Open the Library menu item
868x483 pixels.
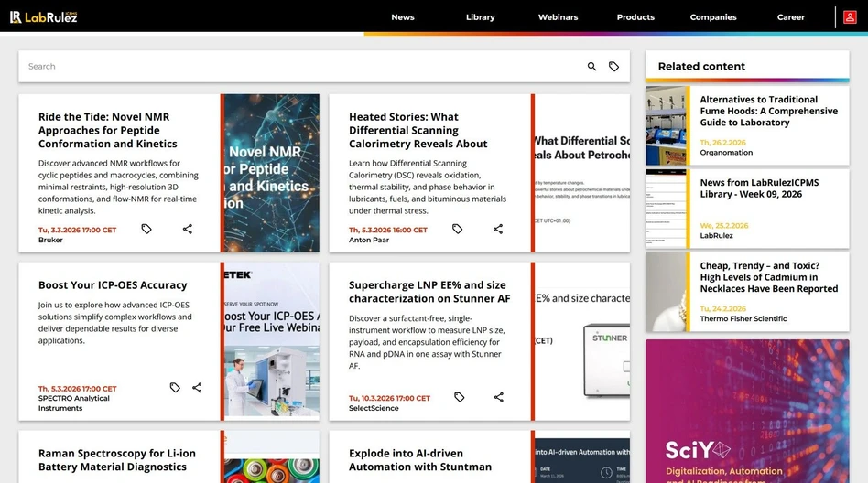[480, 17]
